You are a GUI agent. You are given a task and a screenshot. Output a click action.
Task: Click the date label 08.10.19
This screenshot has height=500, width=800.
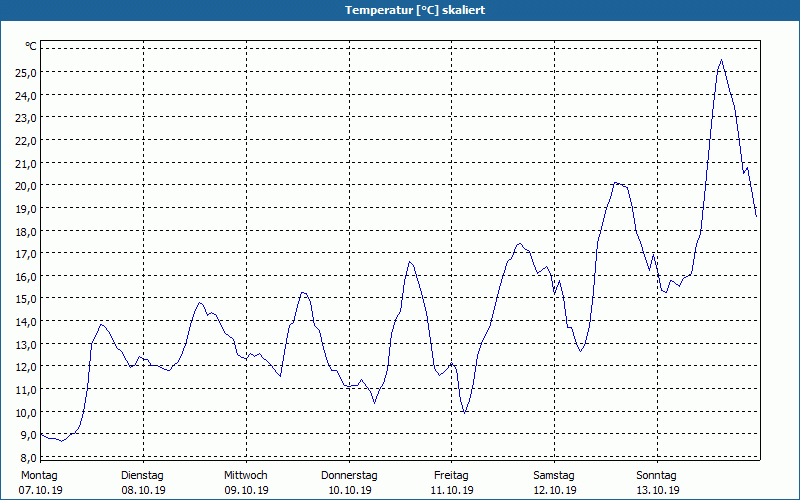tap(143, 490)
